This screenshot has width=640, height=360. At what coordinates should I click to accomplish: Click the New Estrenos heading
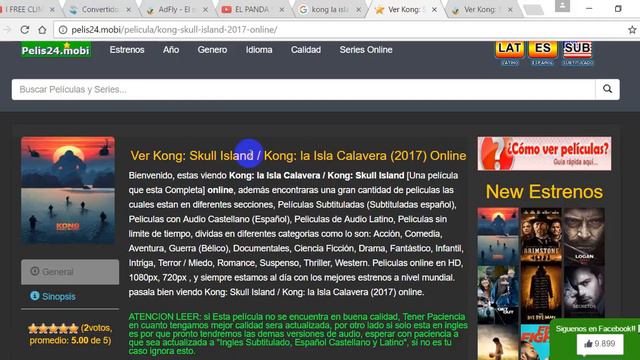[544, 191]
